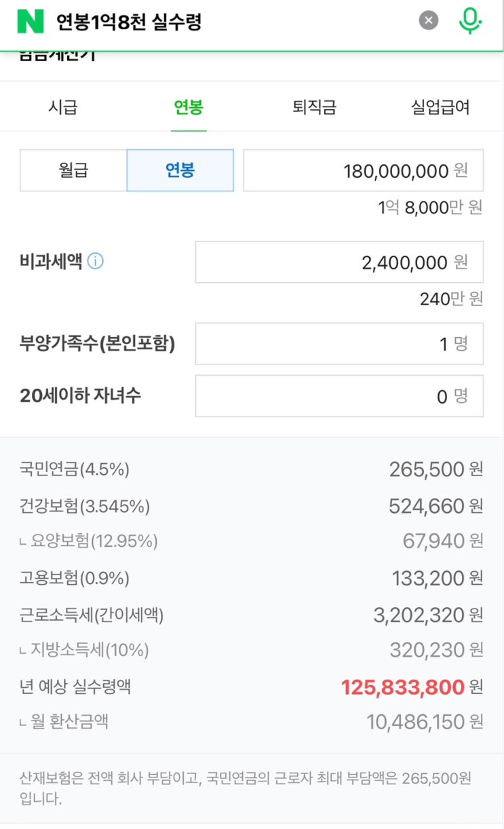
Task: Select the 연봉 tab
Action: pyautogui.click(x=189, y=107)
